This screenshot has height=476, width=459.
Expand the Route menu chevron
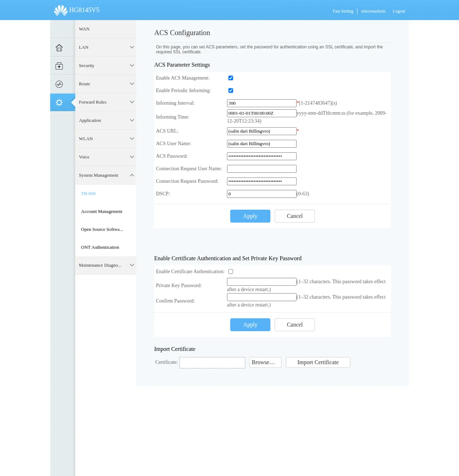tap(132, 83)
